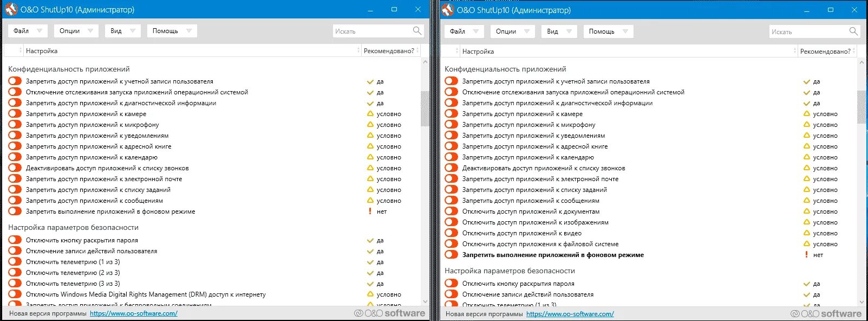Click the O&O ShutUp10 app icon in left title bar
The image size is (868, 321).
11,10
